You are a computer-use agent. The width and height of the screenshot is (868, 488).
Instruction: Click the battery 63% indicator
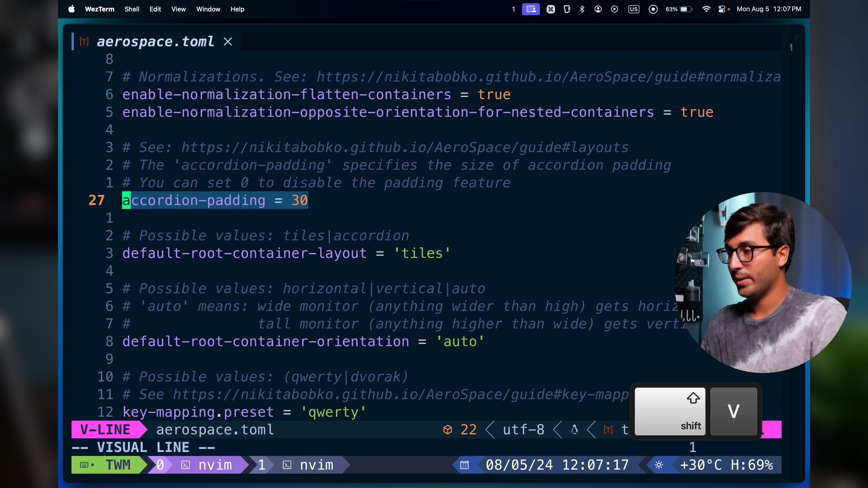(678, 9)
